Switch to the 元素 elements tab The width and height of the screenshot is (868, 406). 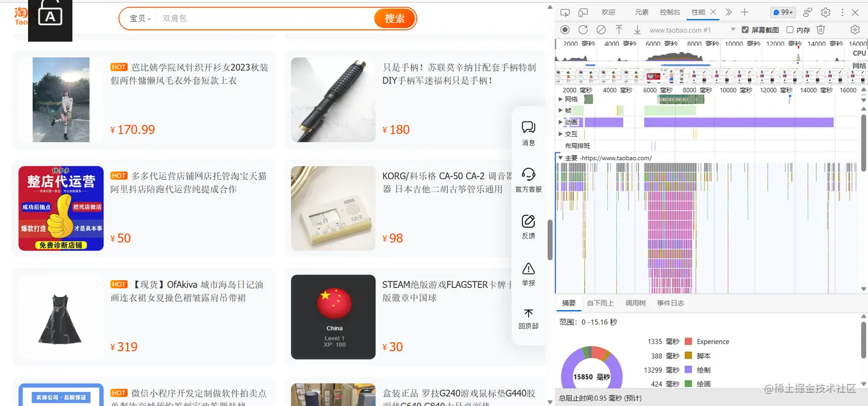point(641,12)
